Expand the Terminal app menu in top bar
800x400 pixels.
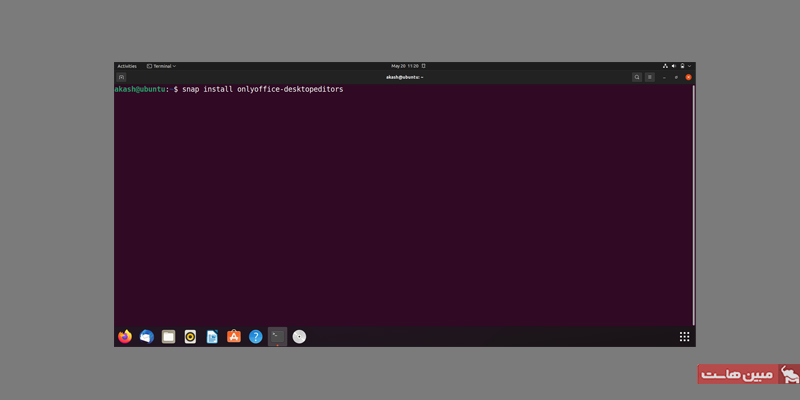pos(161,66)
